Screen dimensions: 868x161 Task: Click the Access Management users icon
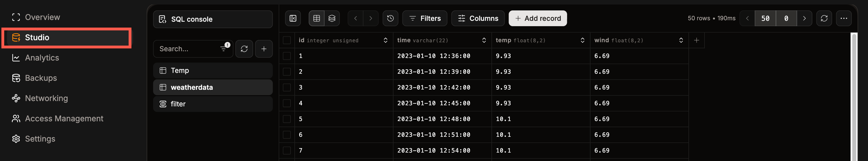tap(16, 118)
